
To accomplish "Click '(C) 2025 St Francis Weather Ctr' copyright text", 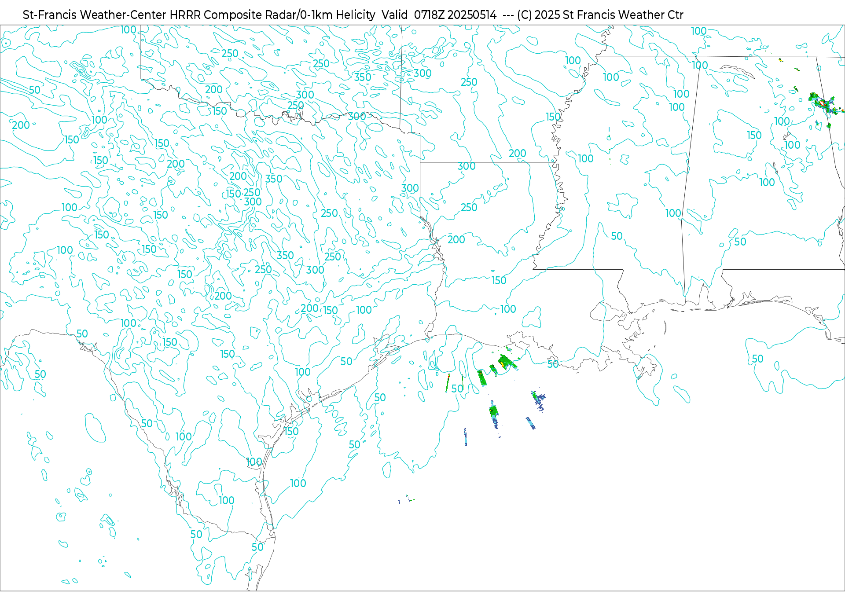I will point(600,15).
